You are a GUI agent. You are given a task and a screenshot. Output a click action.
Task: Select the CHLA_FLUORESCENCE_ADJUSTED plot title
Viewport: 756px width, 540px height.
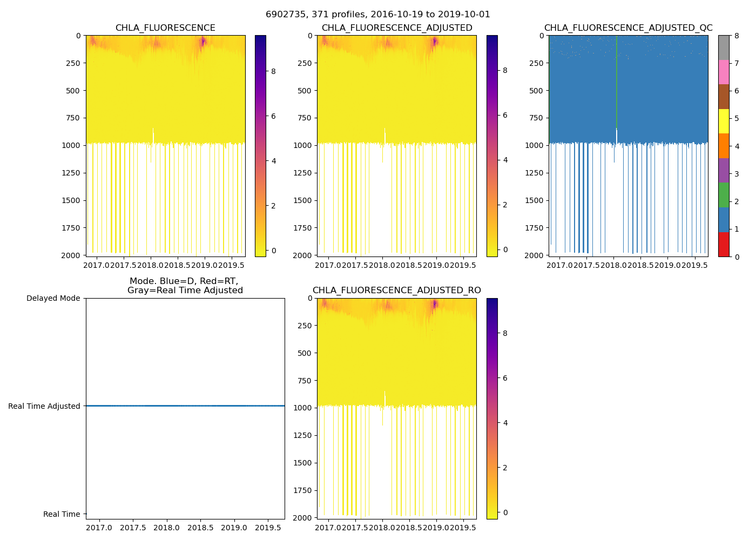[x=397, y=28]
